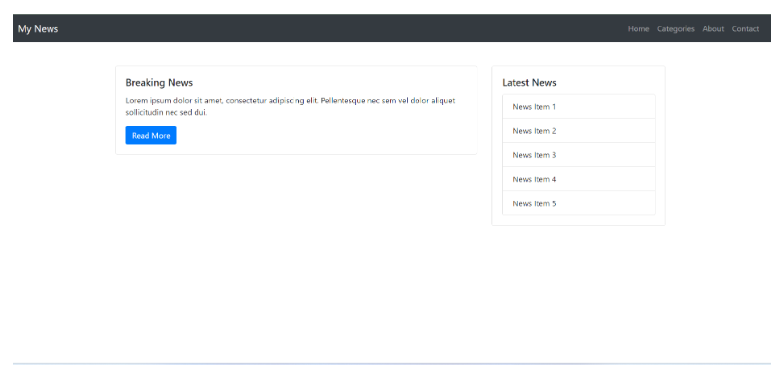
Task: Click the empty middle of the dark navbar
Action: (x=340, y=28)
